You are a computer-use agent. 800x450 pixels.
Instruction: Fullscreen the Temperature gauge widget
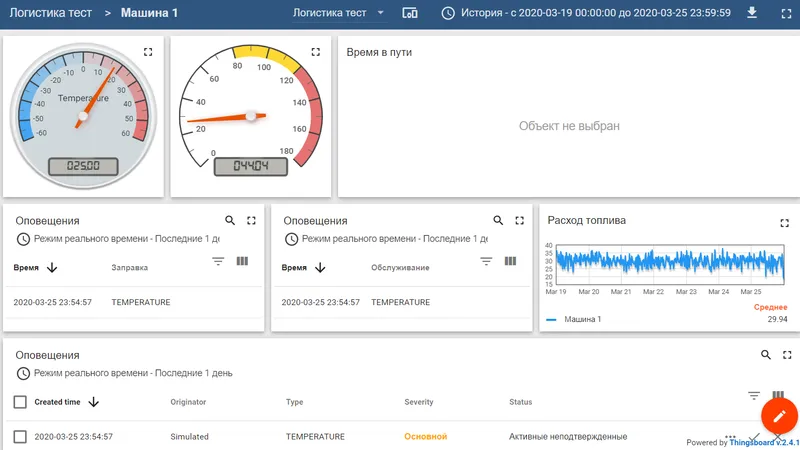[148, 52]
